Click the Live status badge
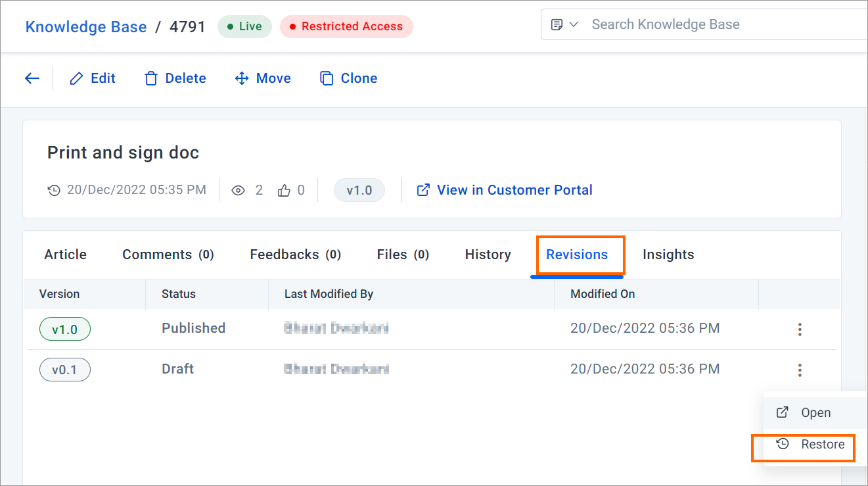The height and width of the screenshot is (486, 868). coord(244,27)
